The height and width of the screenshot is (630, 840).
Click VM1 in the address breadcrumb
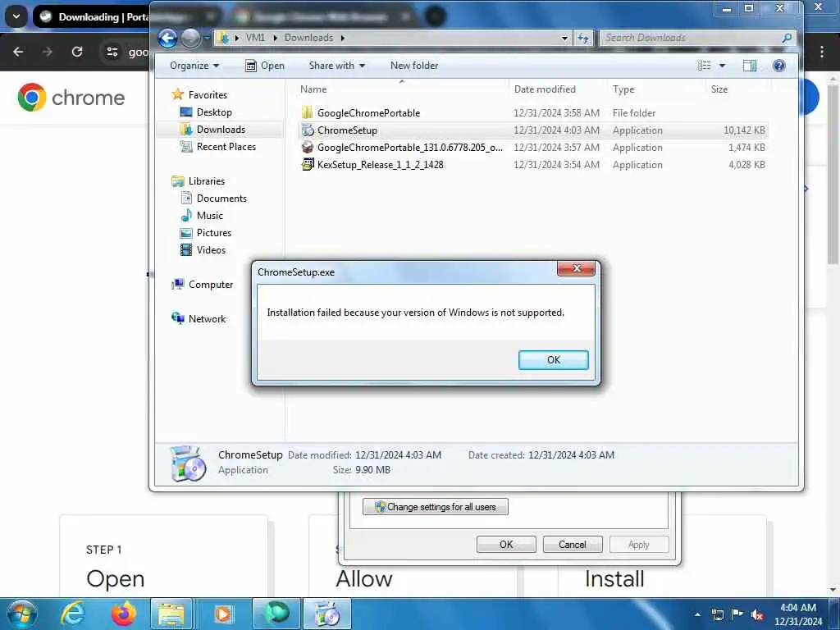255,38
